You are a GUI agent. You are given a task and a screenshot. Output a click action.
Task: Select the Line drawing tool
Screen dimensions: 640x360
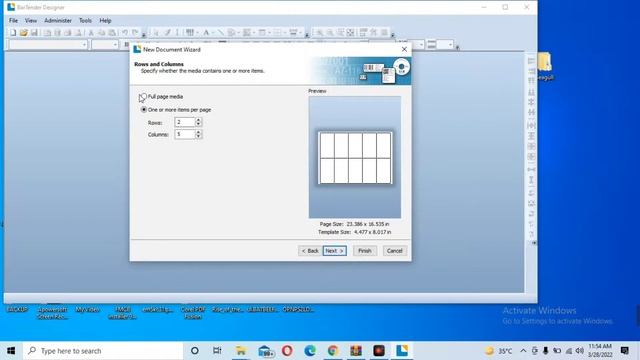click(x=220, y=33)
